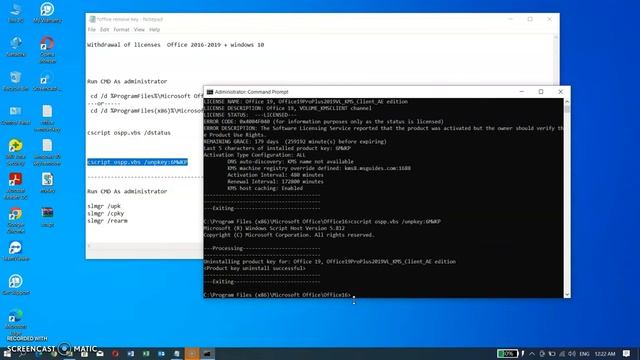The height and width of the screenshot is (360, 640).
Task: Maximize the Command Prompt window
Action: click(x=541, y=92)
